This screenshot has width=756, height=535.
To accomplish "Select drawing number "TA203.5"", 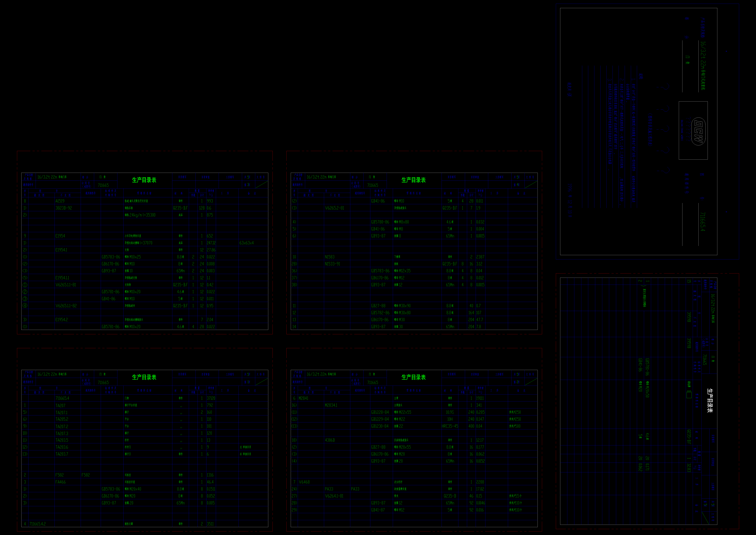I will [62, 440].
